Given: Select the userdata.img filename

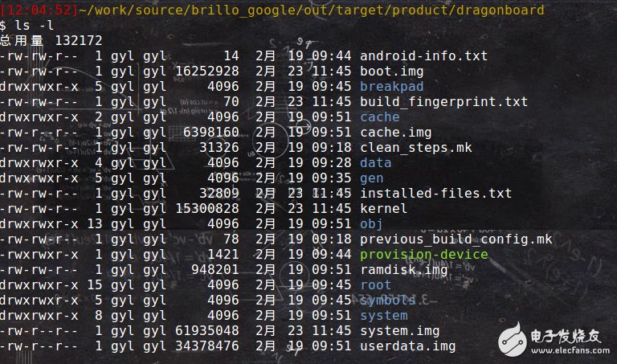Looking at the screenshot, I should [407, 346].
